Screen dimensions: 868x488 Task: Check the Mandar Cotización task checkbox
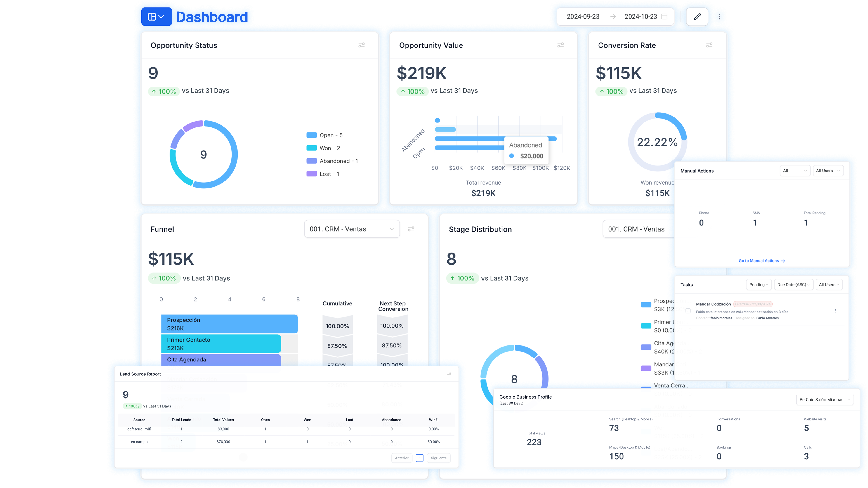[x=688, y=311]
